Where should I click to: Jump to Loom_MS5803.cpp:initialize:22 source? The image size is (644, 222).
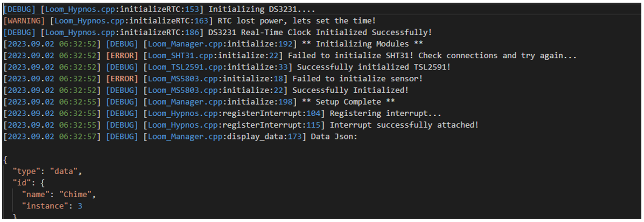(x=215, y=90)
